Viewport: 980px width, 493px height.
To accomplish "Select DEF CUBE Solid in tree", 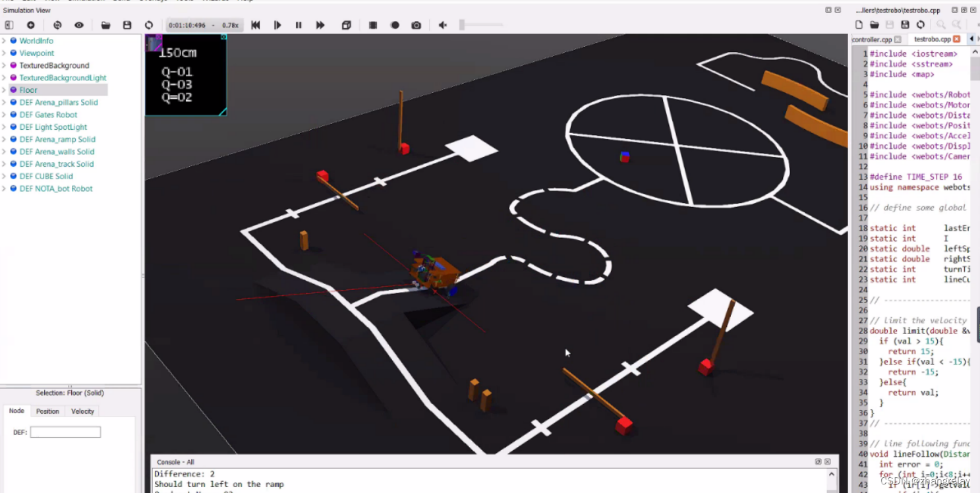I will (x=46, y=176).
